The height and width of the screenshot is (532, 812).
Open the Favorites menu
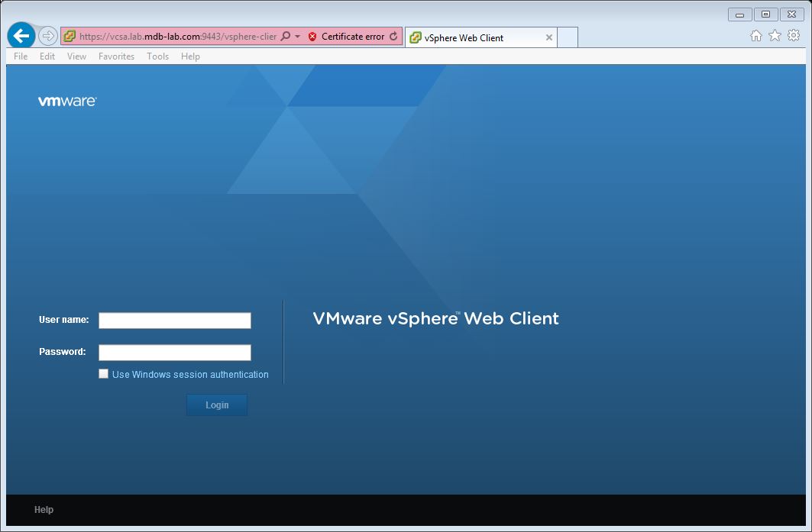116,56
